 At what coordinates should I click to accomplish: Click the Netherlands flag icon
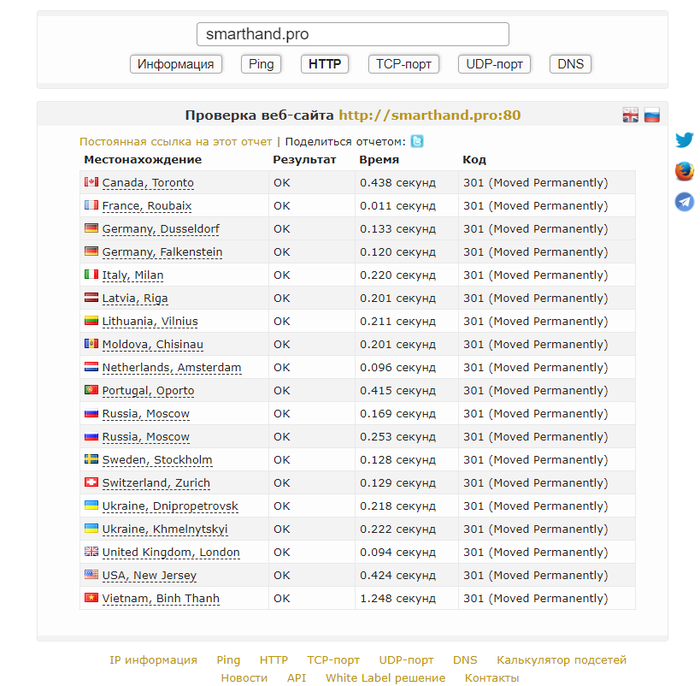coord(91,367)
